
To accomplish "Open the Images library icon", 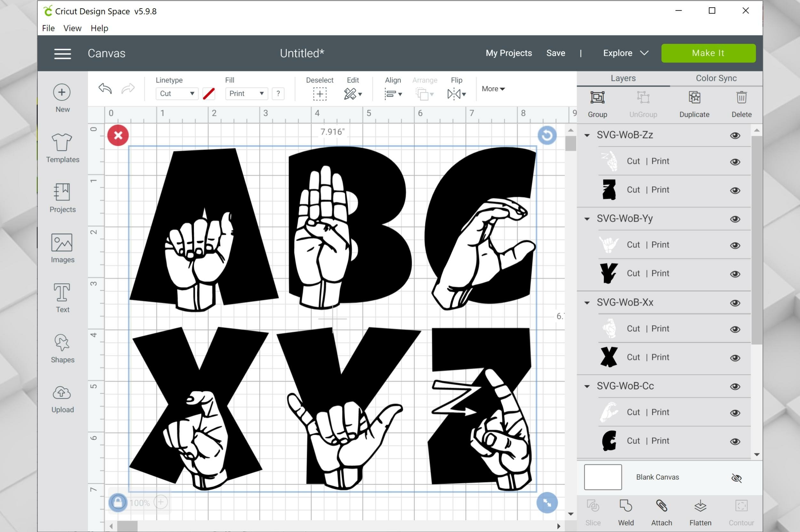I will 62,242.
